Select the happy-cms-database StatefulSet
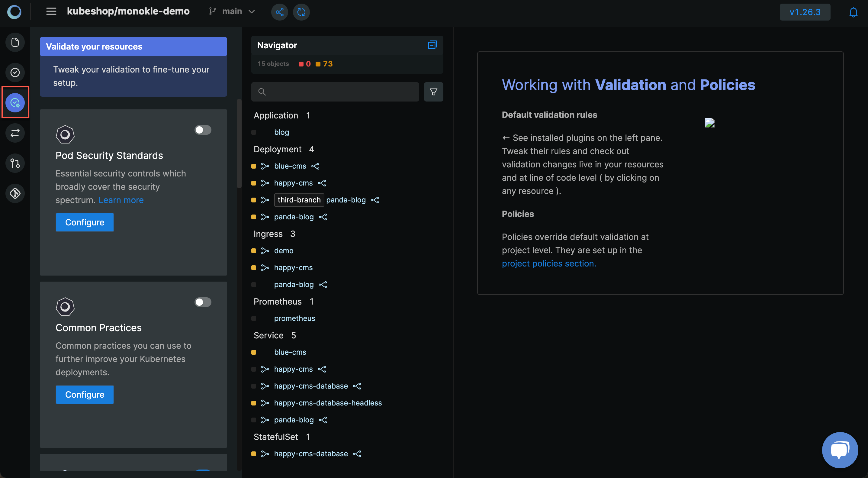The height and width of the screenshot is (478, 868). (311, 454)
